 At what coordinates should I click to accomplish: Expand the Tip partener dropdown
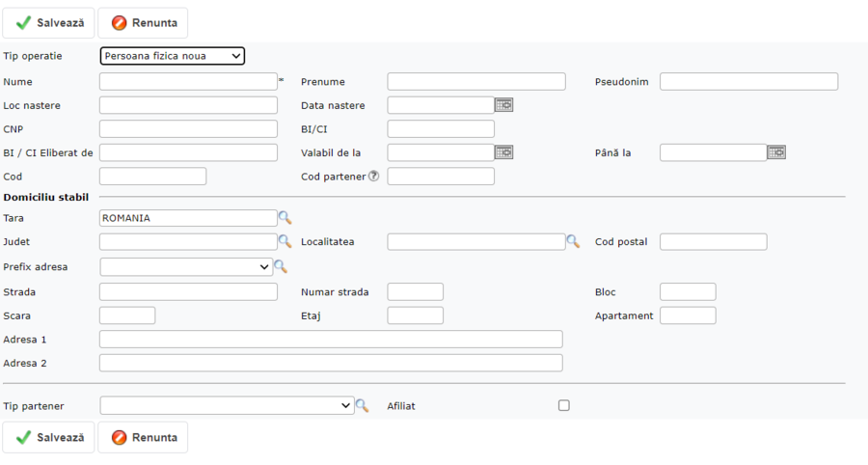[x=227, y=406]
